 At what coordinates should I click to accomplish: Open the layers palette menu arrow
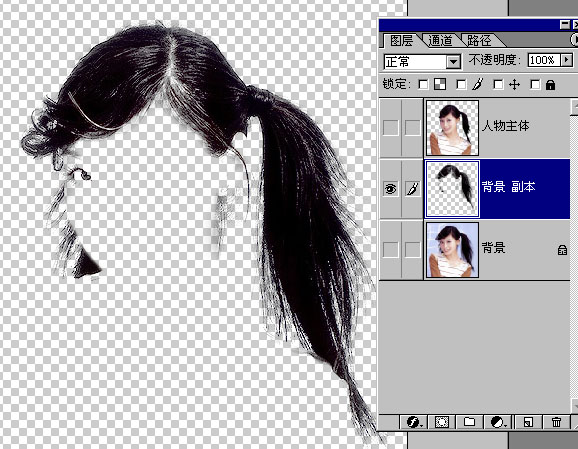pyautogui.click(x=574, y=39)
